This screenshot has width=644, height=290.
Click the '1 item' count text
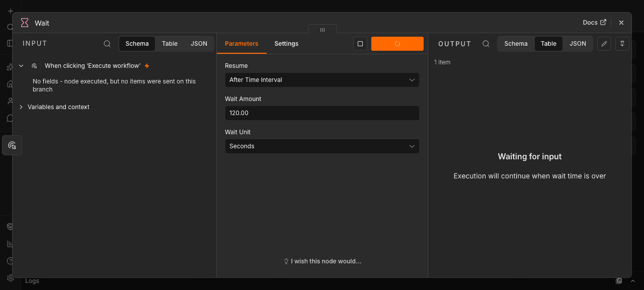(442, 62)
